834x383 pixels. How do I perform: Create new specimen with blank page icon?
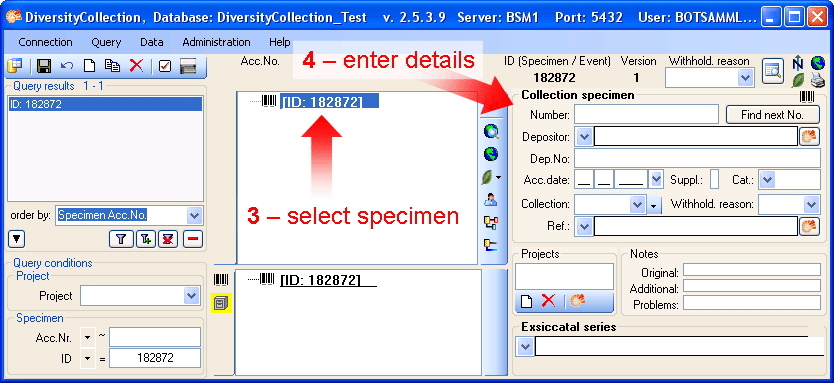(x=90, y=66)
